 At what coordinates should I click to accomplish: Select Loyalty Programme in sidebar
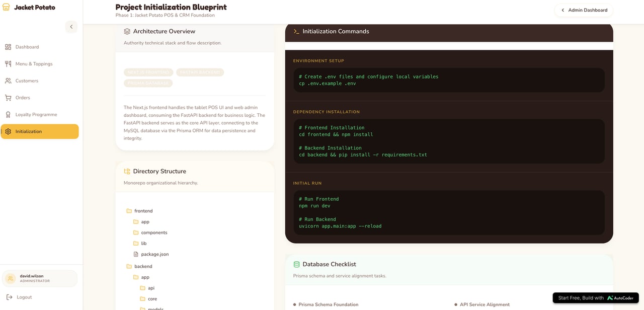coord(40,114)
